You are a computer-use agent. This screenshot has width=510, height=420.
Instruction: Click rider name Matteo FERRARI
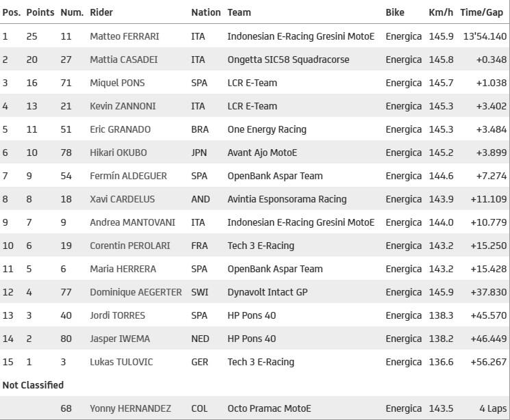(x=125, y=36)
